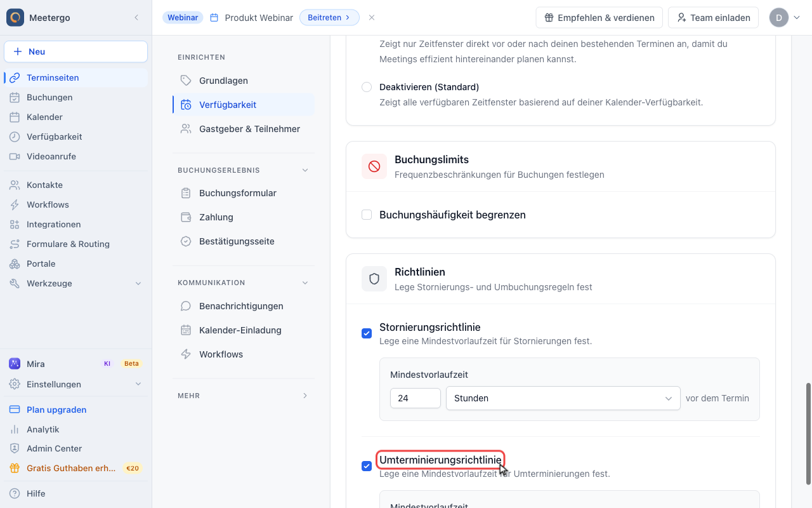Click Empfehlen & verdienen button

(x=599, y=18)
